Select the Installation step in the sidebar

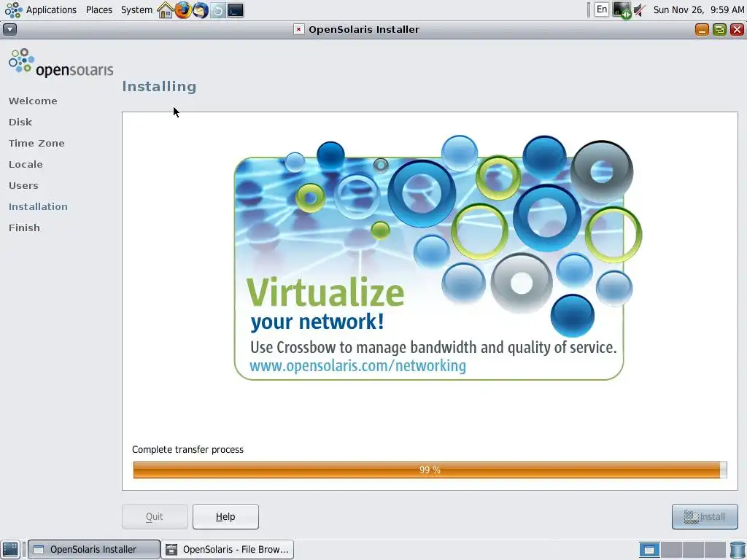[x=38, y=206]
